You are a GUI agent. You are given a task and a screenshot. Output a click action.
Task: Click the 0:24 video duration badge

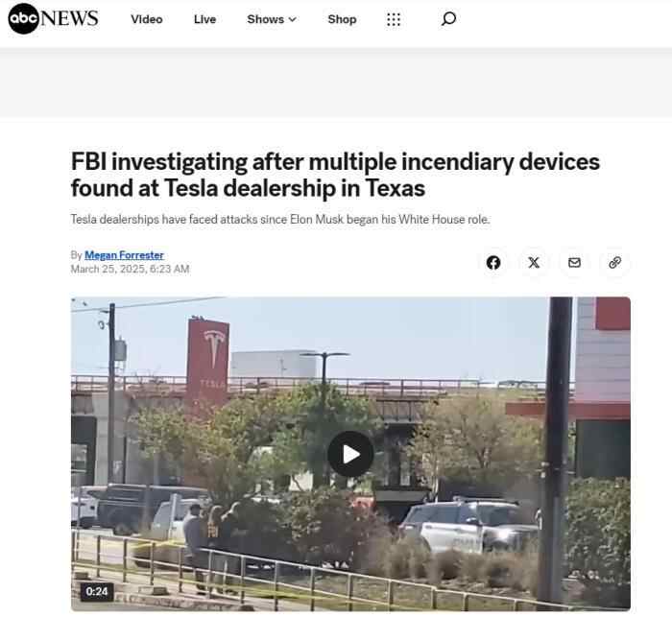(x=97, y=592)
